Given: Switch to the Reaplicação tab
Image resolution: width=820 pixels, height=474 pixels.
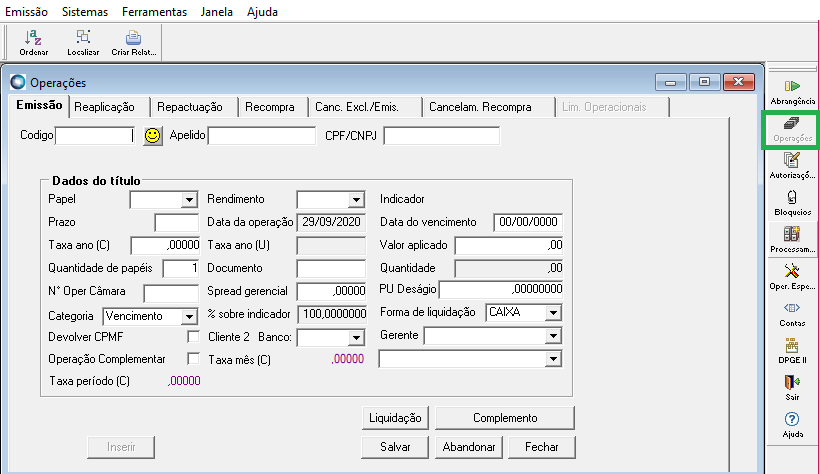Looking at the screenshot, I should (110, 107).
